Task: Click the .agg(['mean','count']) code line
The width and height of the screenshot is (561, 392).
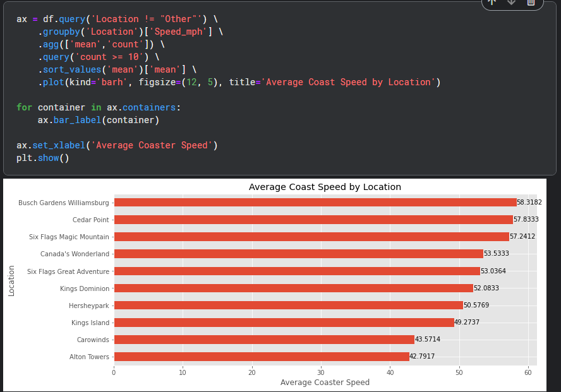Action: click(101, 44)
